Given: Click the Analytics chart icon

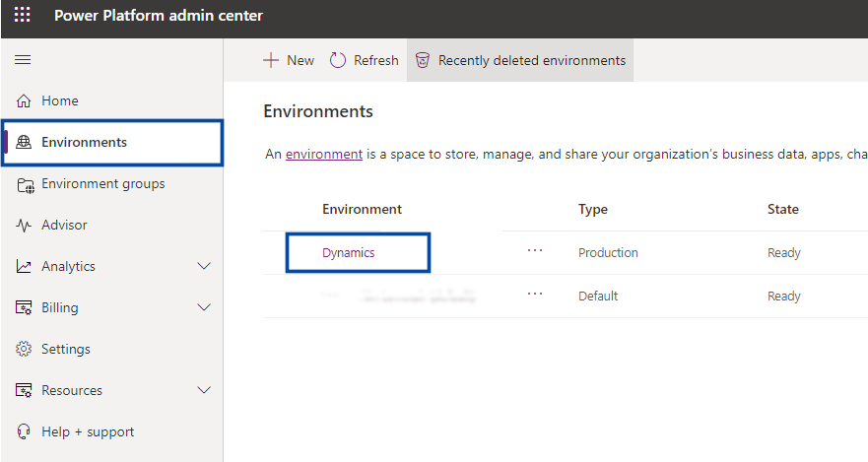Looking at the screenshot, I should point(24,266).
